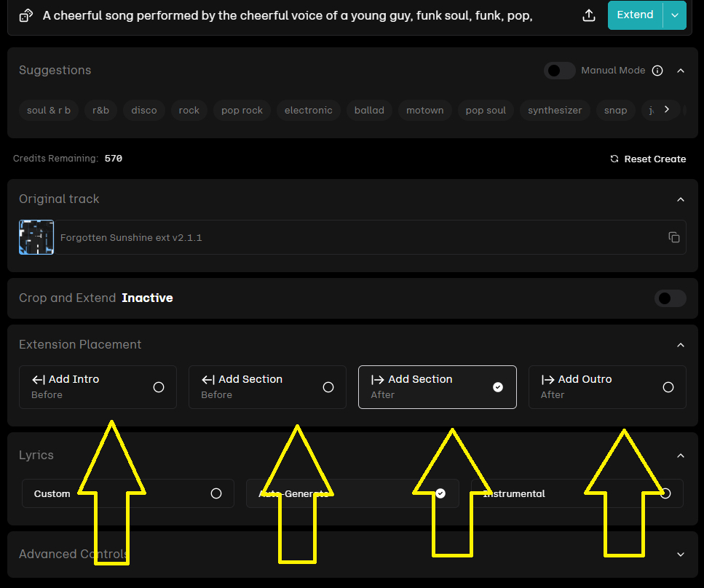
Task: Click the dice randomize icon beside the prompt
Action: (26, 15)
